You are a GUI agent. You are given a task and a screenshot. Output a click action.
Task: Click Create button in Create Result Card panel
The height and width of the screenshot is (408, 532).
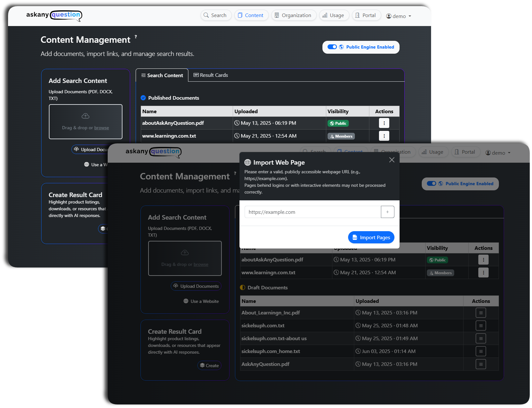[x=209, y=365]
